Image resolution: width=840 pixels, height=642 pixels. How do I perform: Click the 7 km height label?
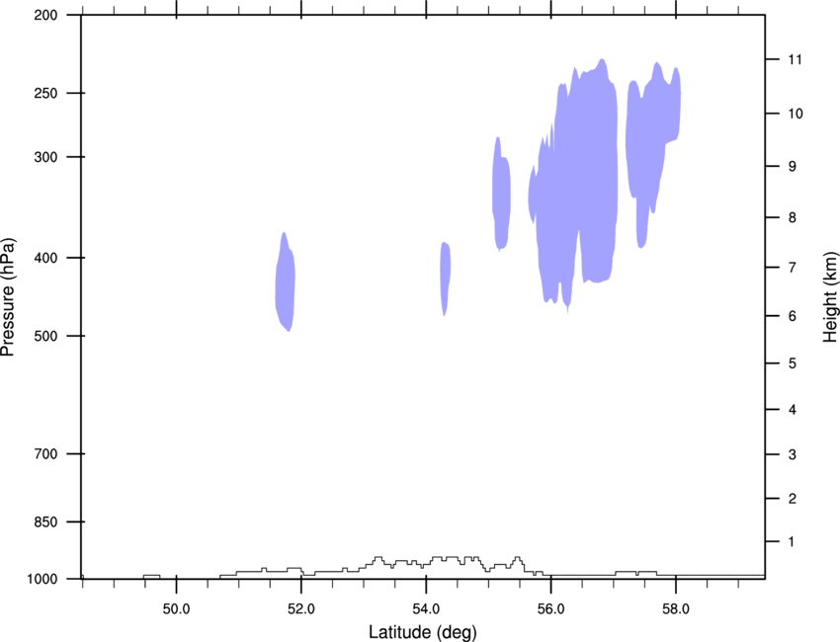point(793,268)
